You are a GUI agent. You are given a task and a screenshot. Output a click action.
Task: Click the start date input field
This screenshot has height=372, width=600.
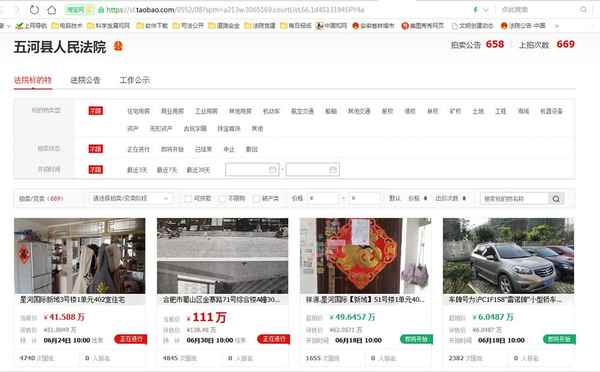click(x=252, y=170)
